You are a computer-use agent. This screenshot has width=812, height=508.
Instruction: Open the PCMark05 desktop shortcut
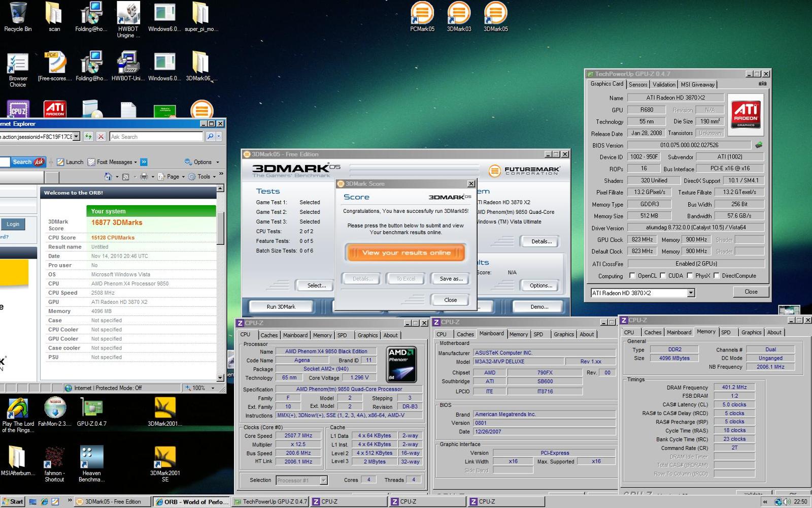[x=422, y=17]
